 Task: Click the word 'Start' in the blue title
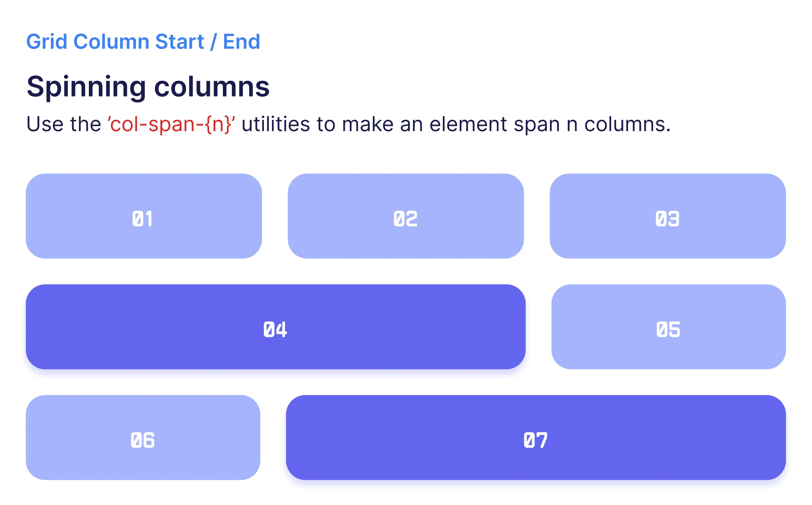pyautogui.click(x=179, y=42)
